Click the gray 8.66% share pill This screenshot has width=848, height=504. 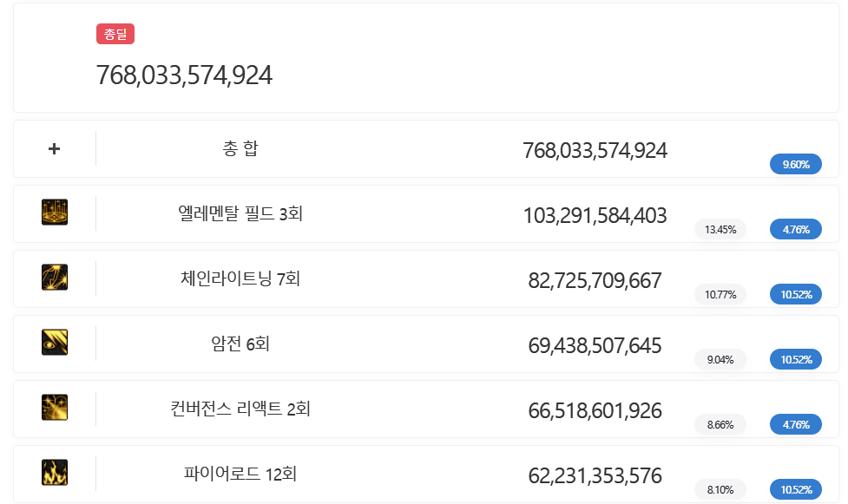coord(720,425)
